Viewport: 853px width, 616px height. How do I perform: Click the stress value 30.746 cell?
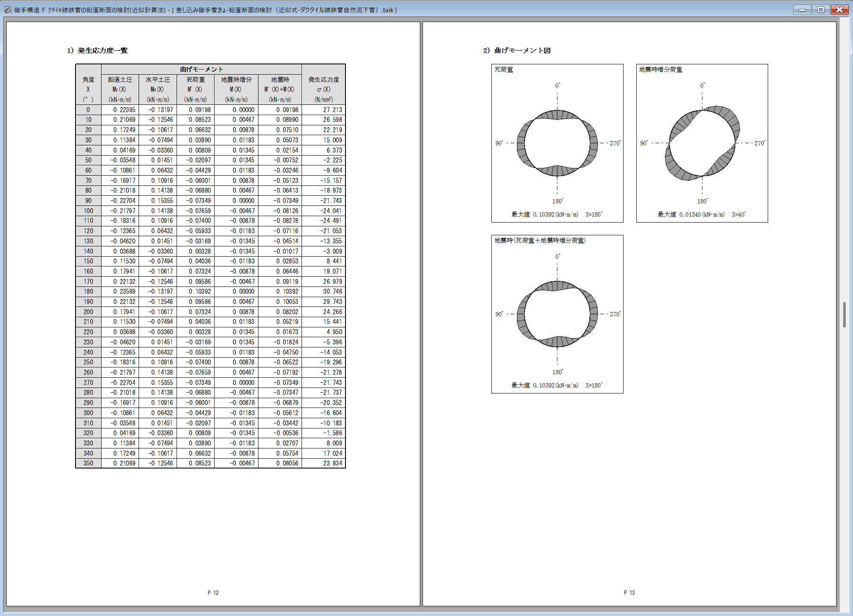(332, 292)
